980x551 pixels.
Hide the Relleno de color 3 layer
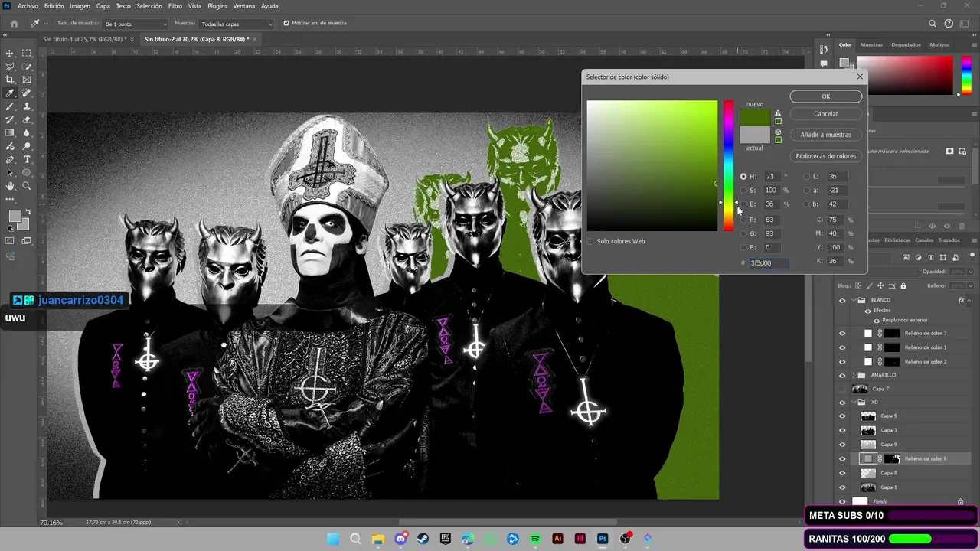point(842,333)
